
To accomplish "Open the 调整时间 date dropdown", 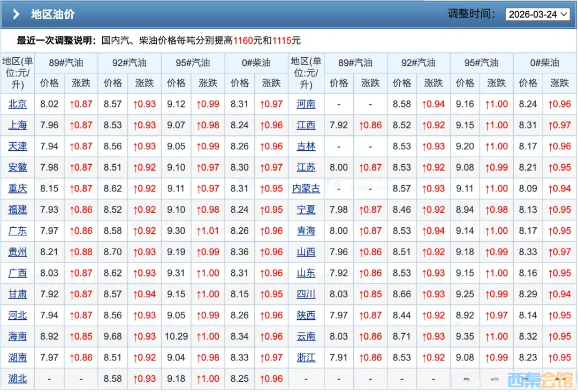I will pos(538,14).
